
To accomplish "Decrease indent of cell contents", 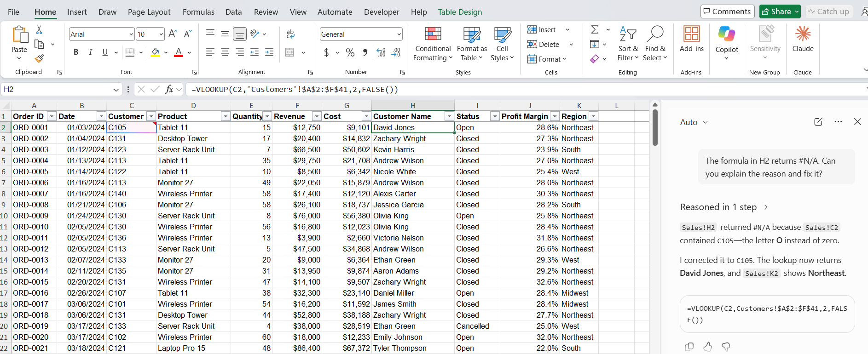I will click(x=255, y=52).
